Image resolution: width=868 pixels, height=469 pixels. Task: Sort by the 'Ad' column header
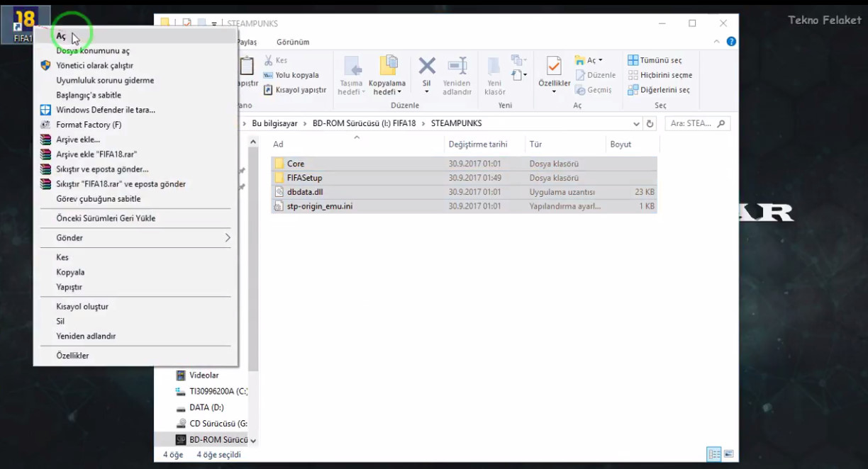(356, 145)
